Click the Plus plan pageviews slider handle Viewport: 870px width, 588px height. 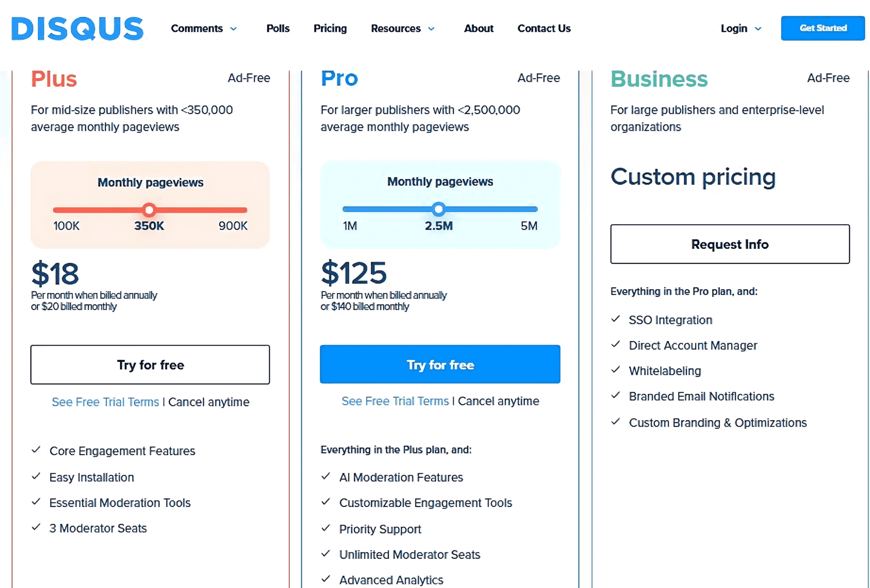coord(149,210)
